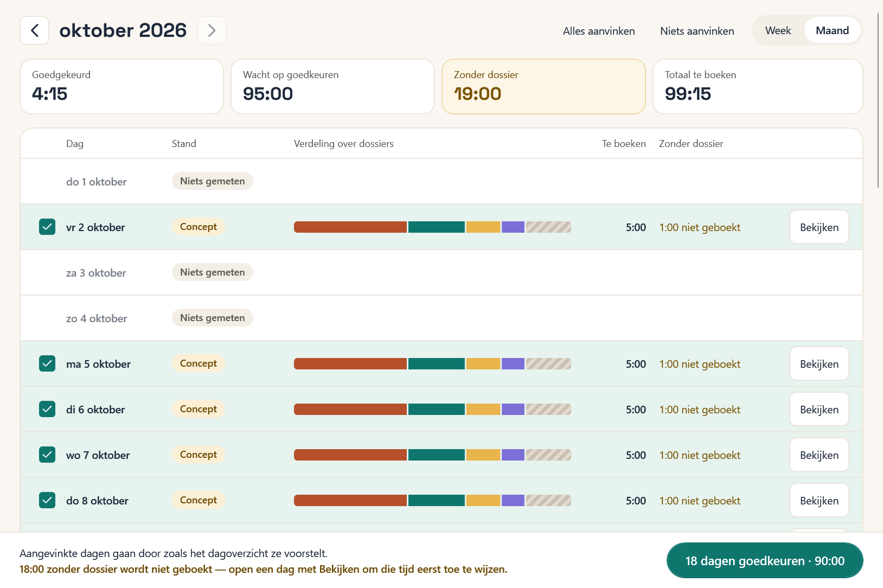Viewport: 883px width, 588px height.
Task: Select the Wacht op goedkeuren card
Action: pos(332,87)
